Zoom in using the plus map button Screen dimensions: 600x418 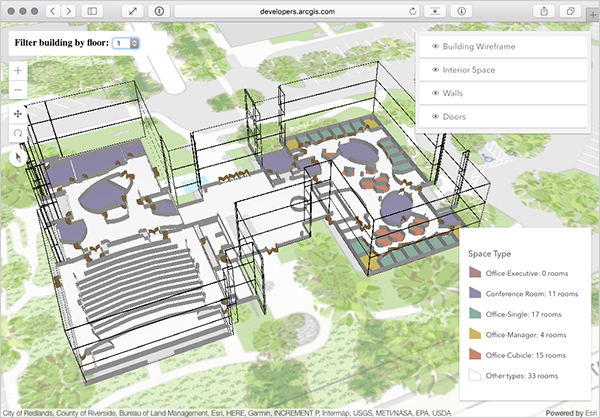[18, 71]
